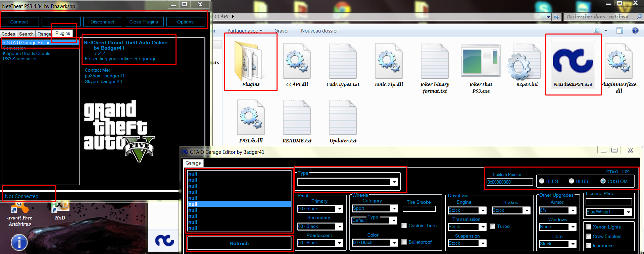The height and width of the screenshot is (254, 644).
Task: Select the BLES radio button
Action: click(542, 181)
